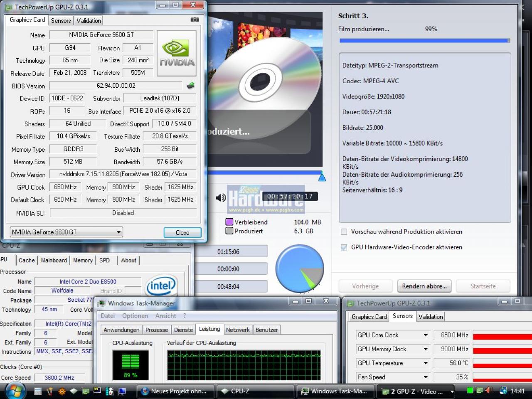Click the GPU-Z icon in system tray

479,390
